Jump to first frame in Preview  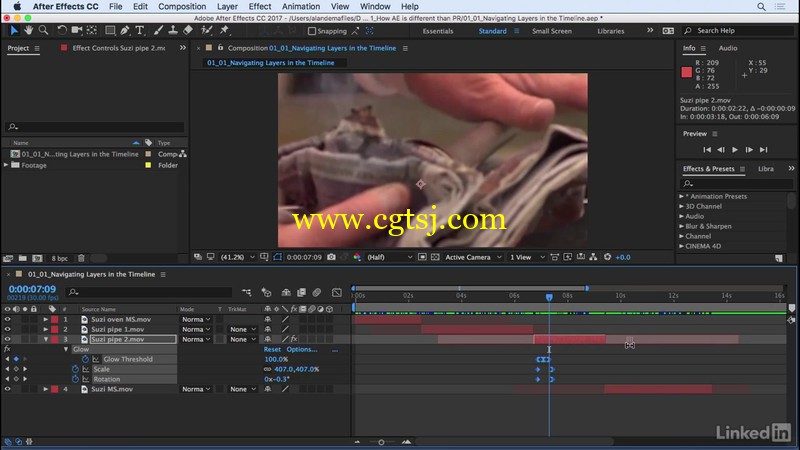[x=707, y=149]
